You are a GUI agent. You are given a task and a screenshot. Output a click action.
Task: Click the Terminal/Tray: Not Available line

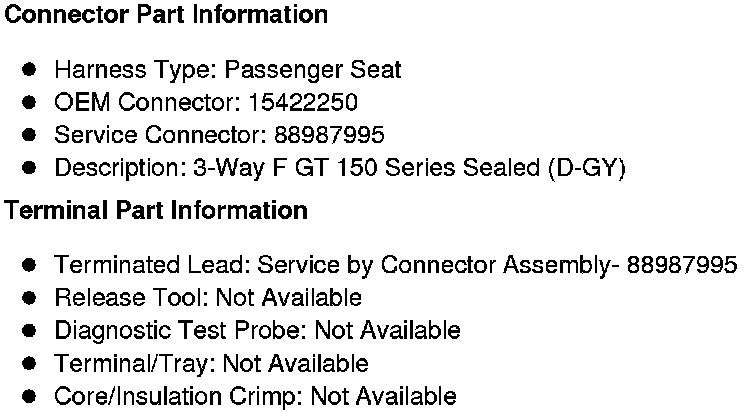coord(211,363)
